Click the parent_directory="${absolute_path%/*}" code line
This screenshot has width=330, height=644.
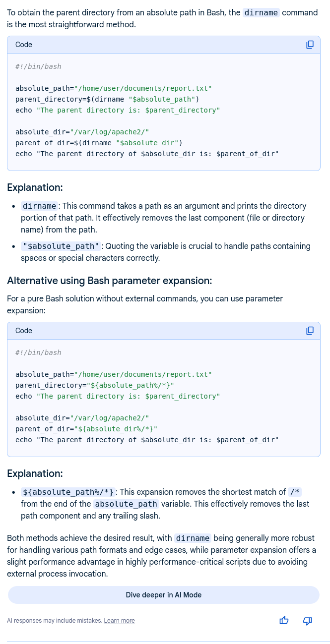point(95,385)
